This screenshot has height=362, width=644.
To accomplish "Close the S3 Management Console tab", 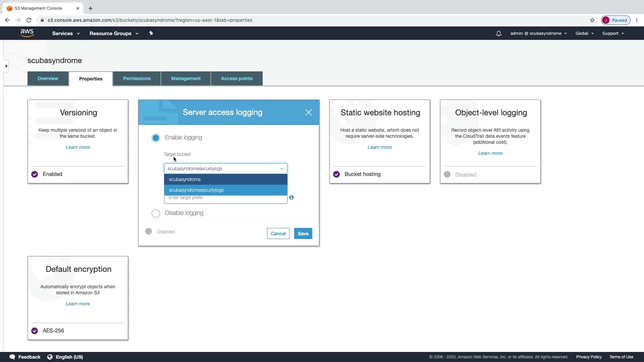I will pos(77,8).
